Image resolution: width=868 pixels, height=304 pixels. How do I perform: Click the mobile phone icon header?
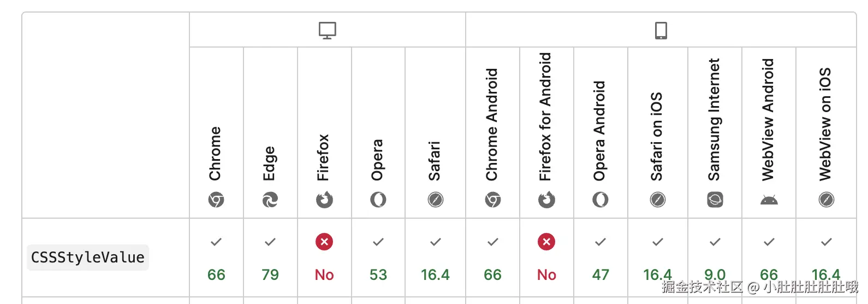[x=661, y=30]
